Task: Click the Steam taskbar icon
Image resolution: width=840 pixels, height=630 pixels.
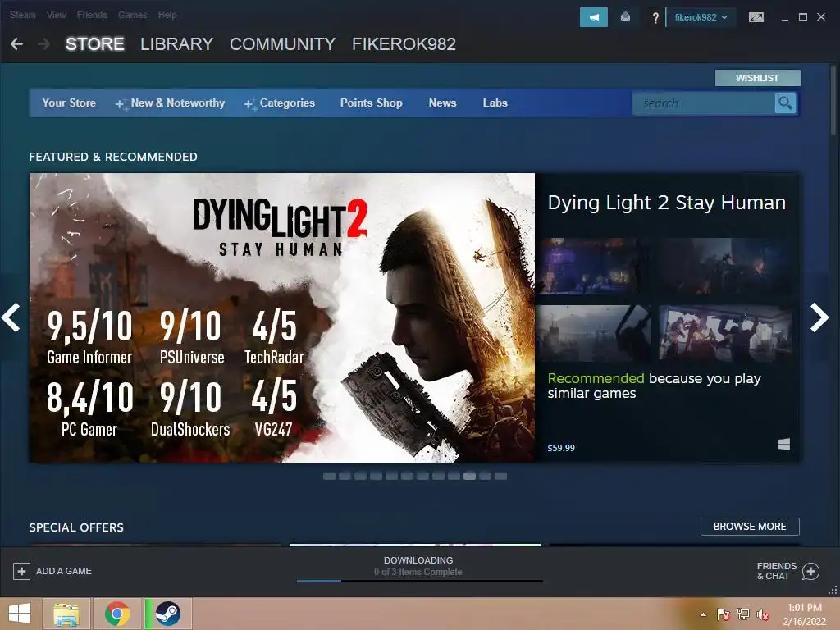Action: 168,614
